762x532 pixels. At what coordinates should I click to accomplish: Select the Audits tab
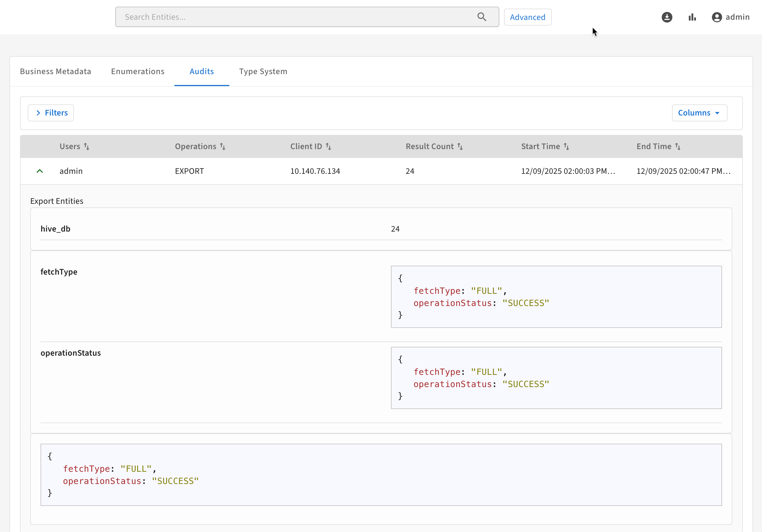[x=201, y=71]
